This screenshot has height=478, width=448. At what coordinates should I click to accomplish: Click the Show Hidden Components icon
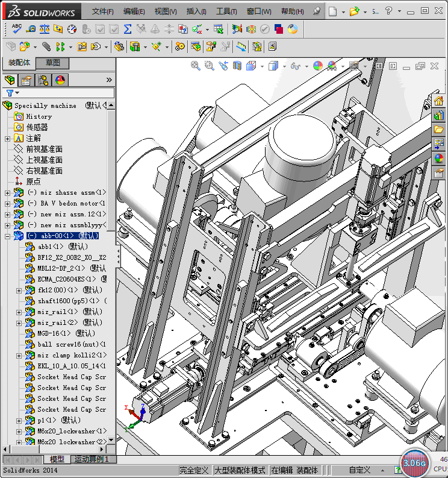[119, 46]
